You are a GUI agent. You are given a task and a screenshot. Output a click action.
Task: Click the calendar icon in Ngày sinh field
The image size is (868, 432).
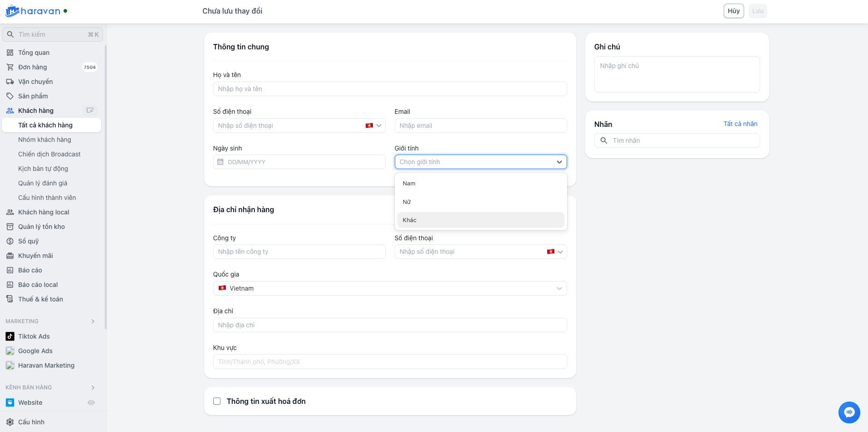[x=221, y=162]
